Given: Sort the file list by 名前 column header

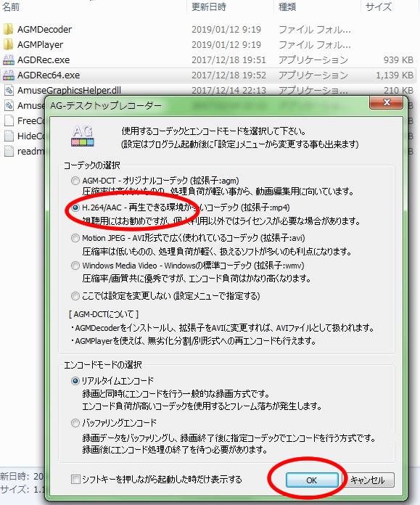Looking at the screenshot, I should [x=11, y=7].
